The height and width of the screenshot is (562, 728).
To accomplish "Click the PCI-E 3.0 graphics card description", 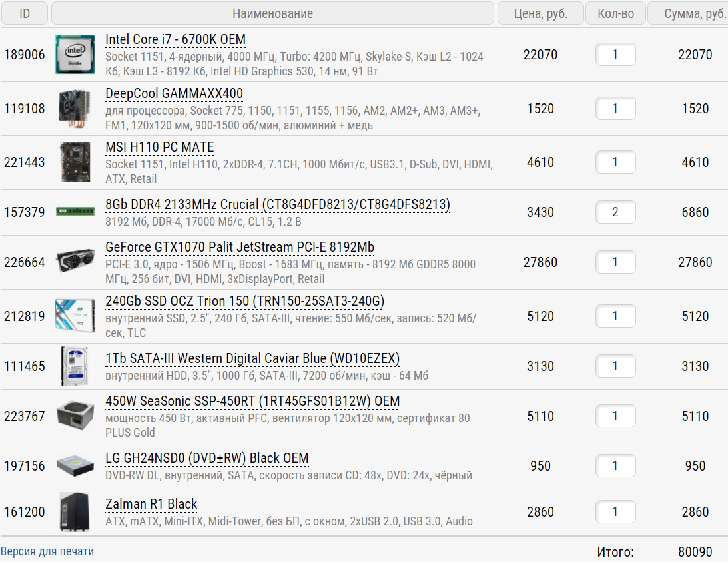I will pyautogui.click(x=290, y=272).
